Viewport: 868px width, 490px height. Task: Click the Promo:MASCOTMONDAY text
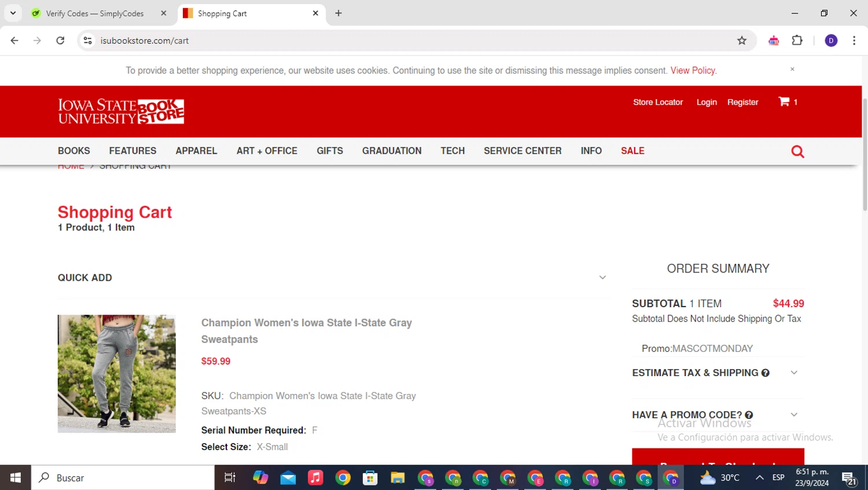697,348
